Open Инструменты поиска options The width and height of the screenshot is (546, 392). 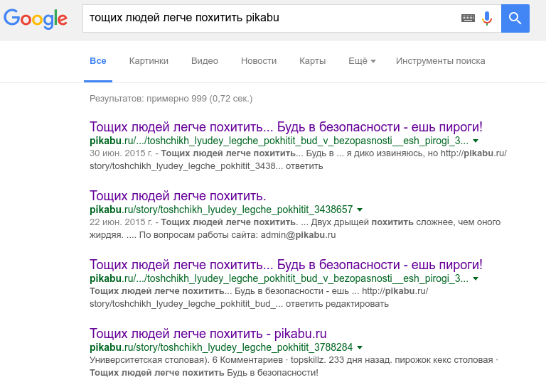441,61
